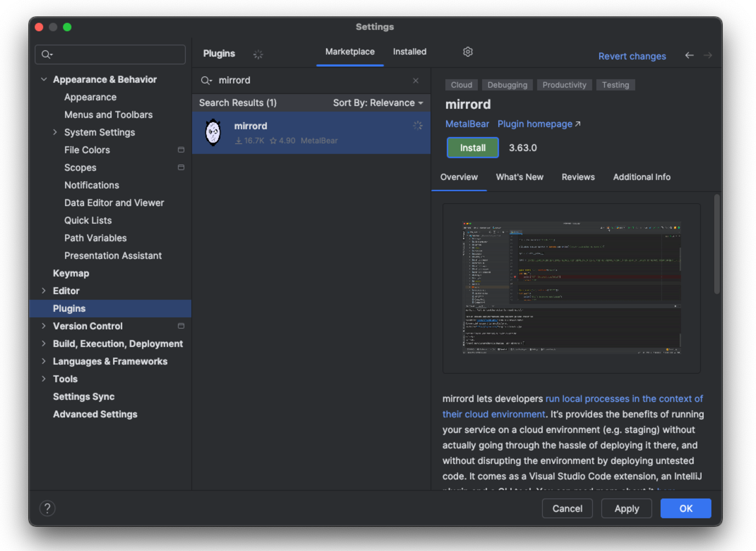Open the Sort By Relevance dropdown
The width and height of the screenshot is (756, 551).
point(377,103)
